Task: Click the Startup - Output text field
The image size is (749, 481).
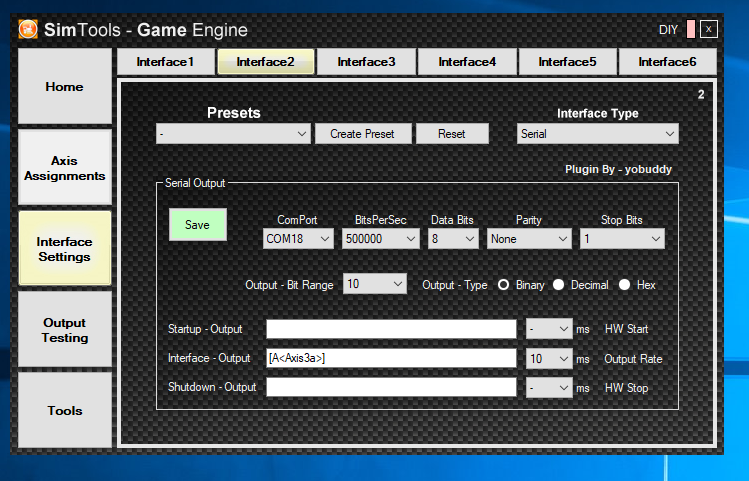Action: tap(391, 329)
